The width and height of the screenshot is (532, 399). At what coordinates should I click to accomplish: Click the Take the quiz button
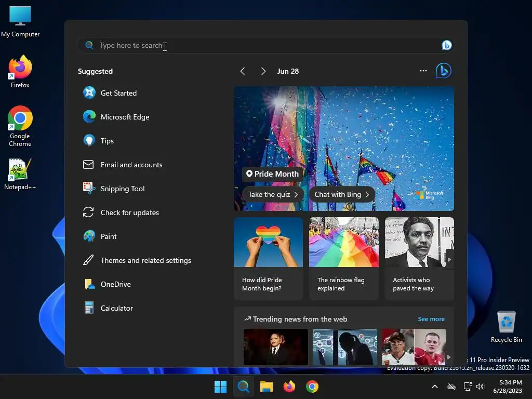273,194
